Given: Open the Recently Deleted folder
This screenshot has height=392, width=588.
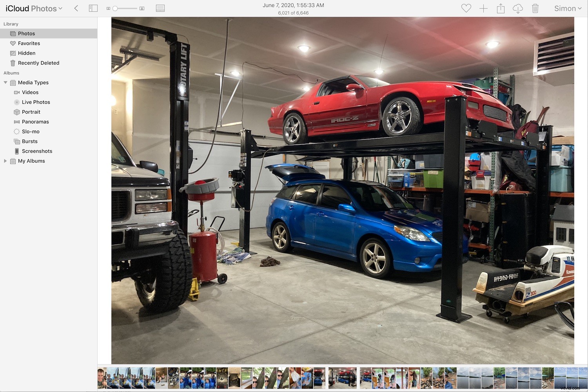Looking at the screenshot, I should (x=39, y=63).
